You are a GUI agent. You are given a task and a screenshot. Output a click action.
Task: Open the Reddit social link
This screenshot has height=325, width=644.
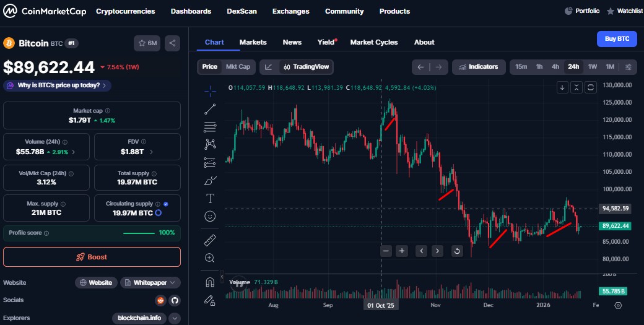click(160, 300)
